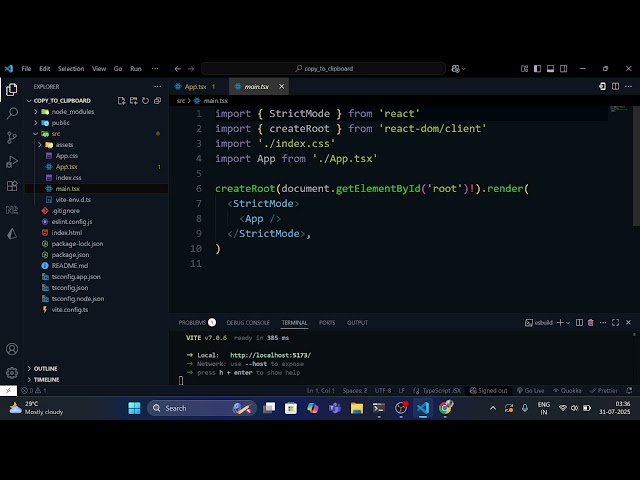Click the Ln 1, Col 1 indicator

(320, 391)
